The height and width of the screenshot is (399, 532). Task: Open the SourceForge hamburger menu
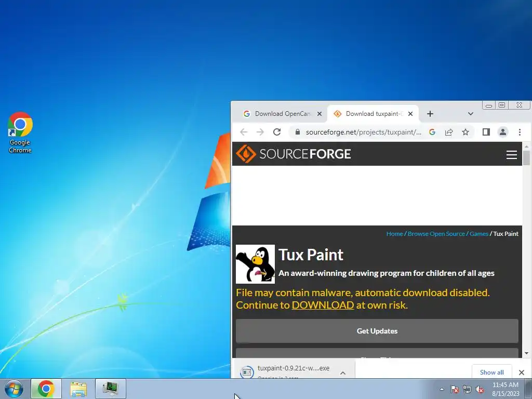coord(512,155)
